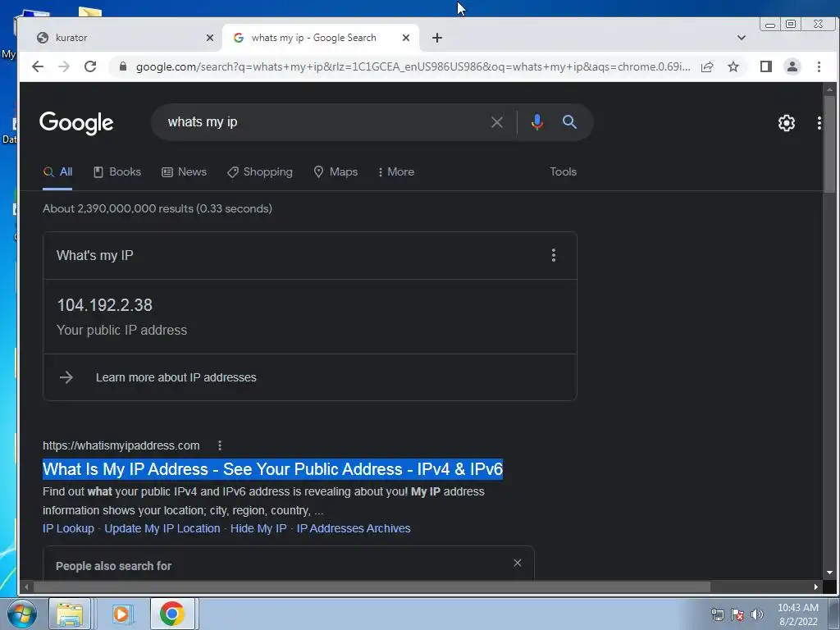This screenshot has height=630, width=840.
Task: Open the Chrome three-dot menu
Action: [x=819, y=66]
